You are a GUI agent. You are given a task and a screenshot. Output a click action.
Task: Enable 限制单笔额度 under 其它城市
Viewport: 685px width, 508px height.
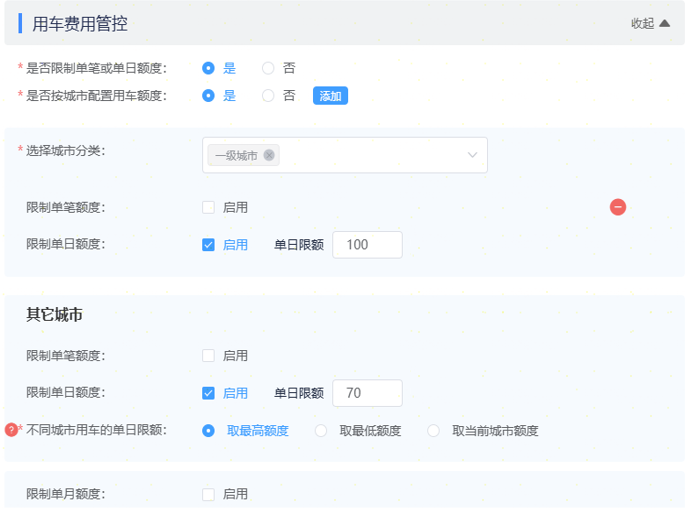coord(209,355)
